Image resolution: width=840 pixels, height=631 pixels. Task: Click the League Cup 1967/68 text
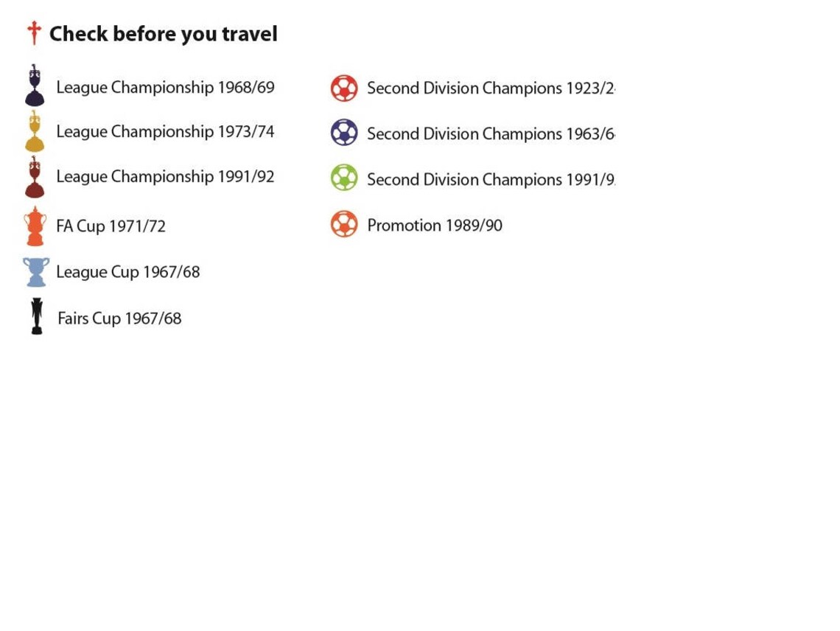point(128,272)
